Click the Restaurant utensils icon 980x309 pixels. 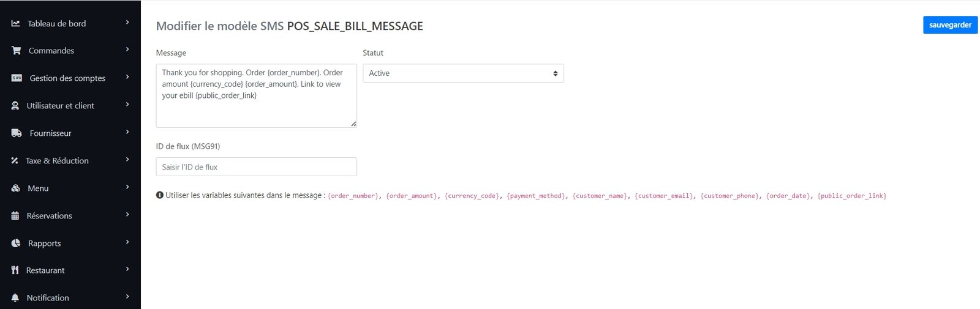tap(15, 270)
